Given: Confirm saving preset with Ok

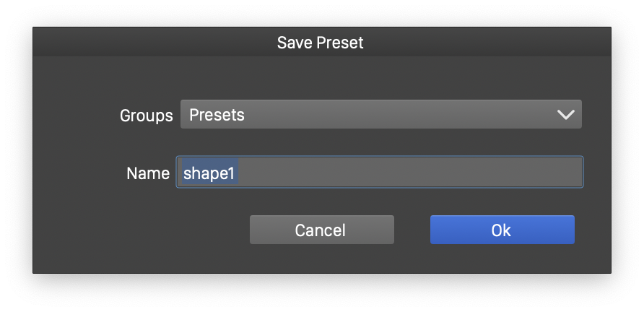Looking at the screenshot, I should pyautogui.click(x=502, y=230).
